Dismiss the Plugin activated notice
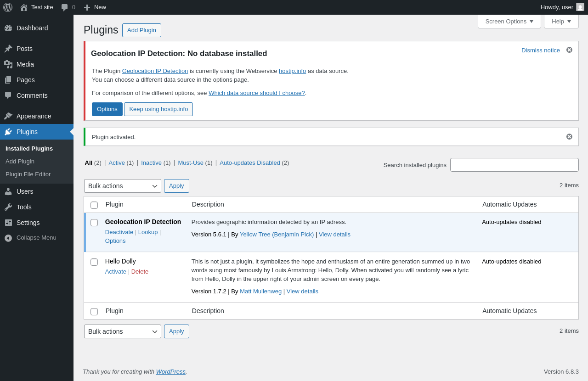588x381 pixels. [569, 137]
